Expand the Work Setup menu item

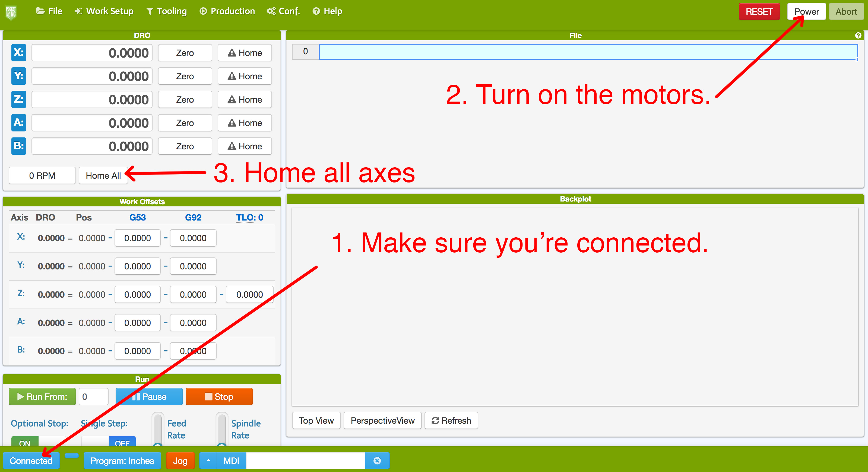click(104, 11)
